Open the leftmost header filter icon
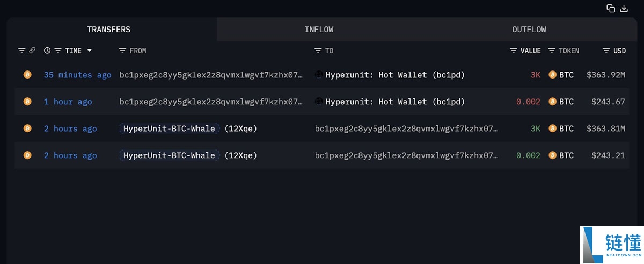 tap(21, 51)
